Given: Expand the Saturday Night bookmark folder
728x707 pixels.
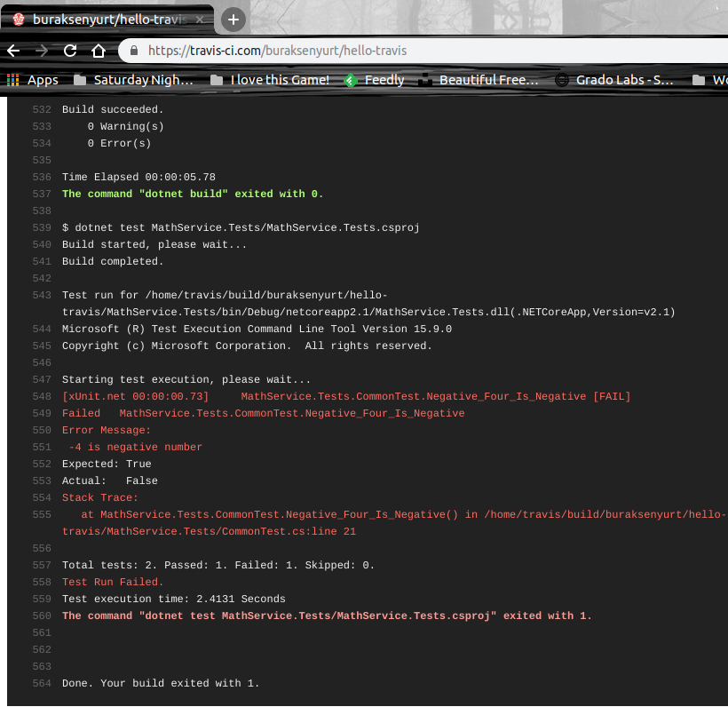Looking at the screenshot, I should pos(133,80).
